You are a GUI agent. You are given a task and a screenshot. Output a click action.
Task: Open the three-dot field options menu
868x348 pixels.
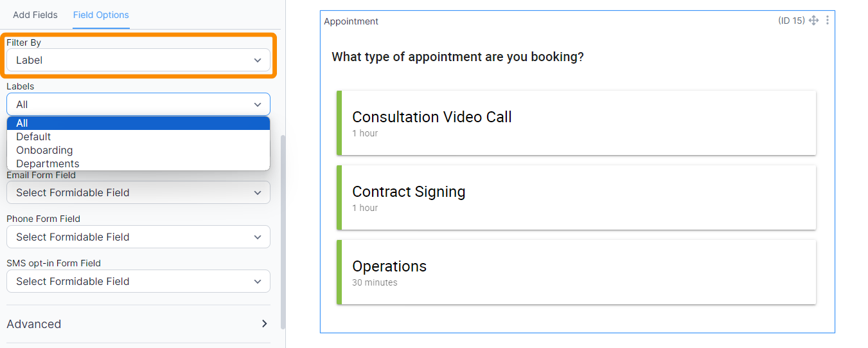828,21
